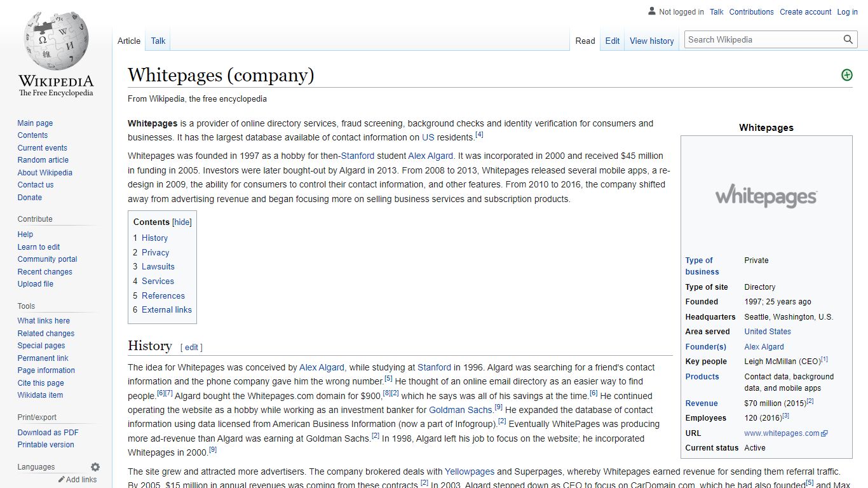The width and height of the screenshot is (868, 488).
Task: Jump to History in the Contents list
Action: (154, 238)
